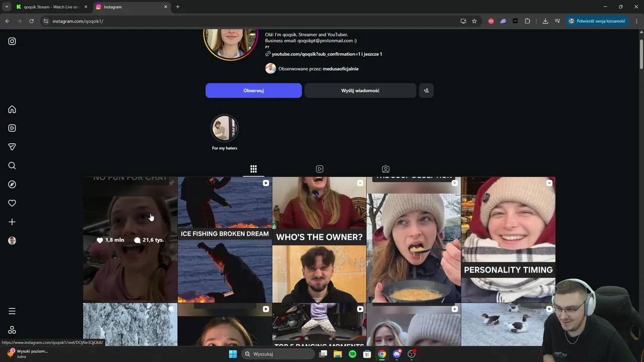The width and height of the screenshot is (644, 362).
Task: Bookmark page with star icon in address bar
Action: (x=474, y=21)
